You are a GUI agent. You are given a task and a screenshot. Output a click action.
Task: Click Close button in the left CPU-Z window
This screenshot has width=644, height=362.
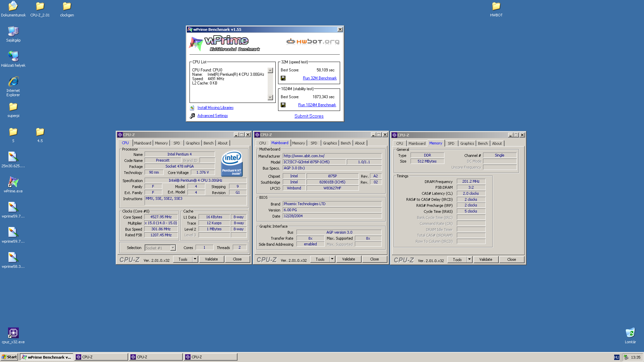click(237, 259)
